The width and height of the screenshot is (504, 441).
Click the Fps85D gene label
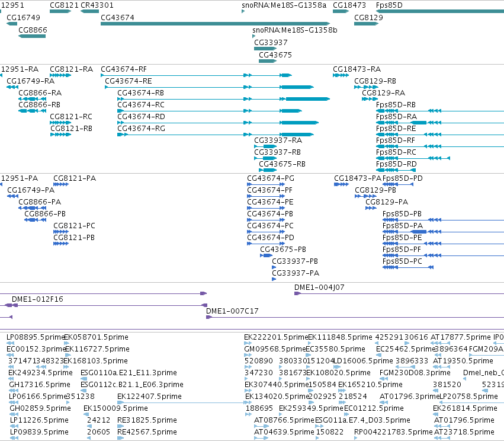tap(389, 5)
